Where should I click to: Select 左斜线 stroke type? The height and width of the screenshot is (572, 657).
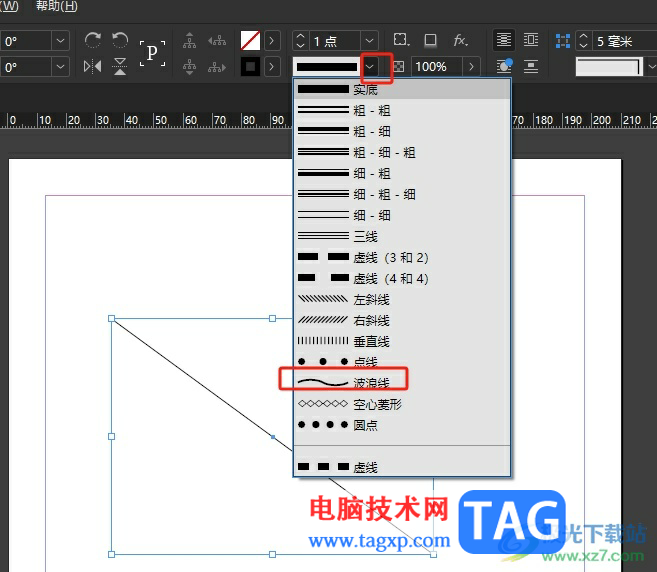tap(402, 299)
